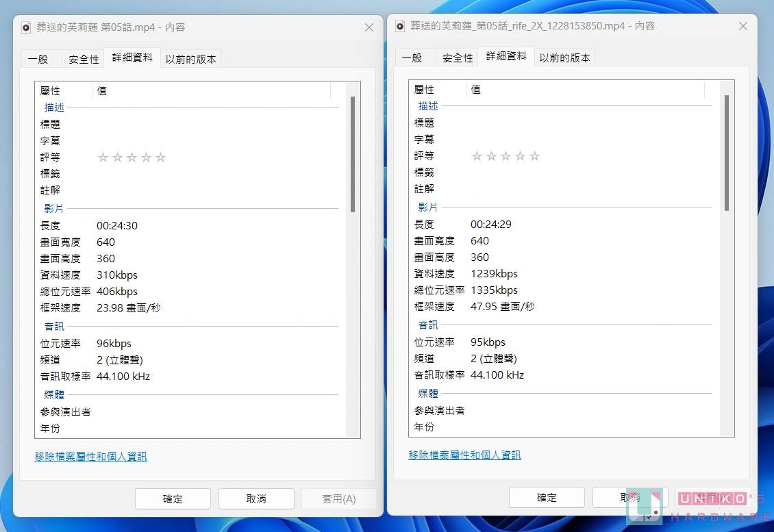Open 安全性 tab in rife_2X window
Image resolution: width=774 pixels, height=532 pixels.
pyautogui.click(x=458, y=58)
